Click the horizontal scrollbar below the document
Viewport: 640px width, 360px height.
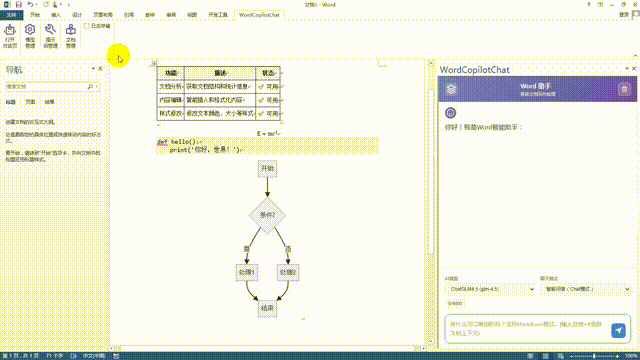point(267,348)
